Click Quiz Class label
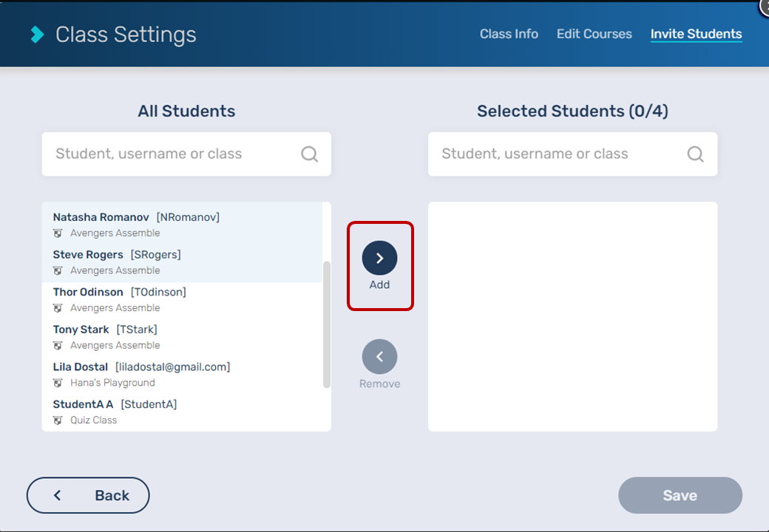 (93, 420)
